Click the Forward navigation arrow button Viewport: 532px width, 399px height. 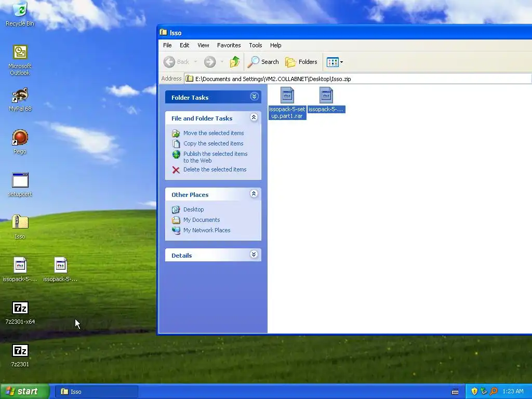point(210,62)
